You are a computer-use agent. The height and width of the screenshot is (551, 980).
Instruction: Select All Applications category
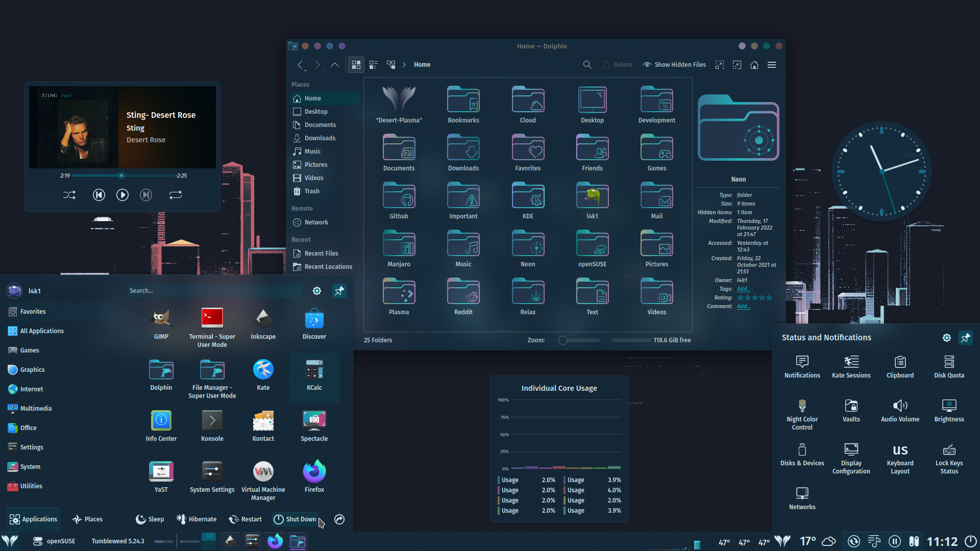61,331
